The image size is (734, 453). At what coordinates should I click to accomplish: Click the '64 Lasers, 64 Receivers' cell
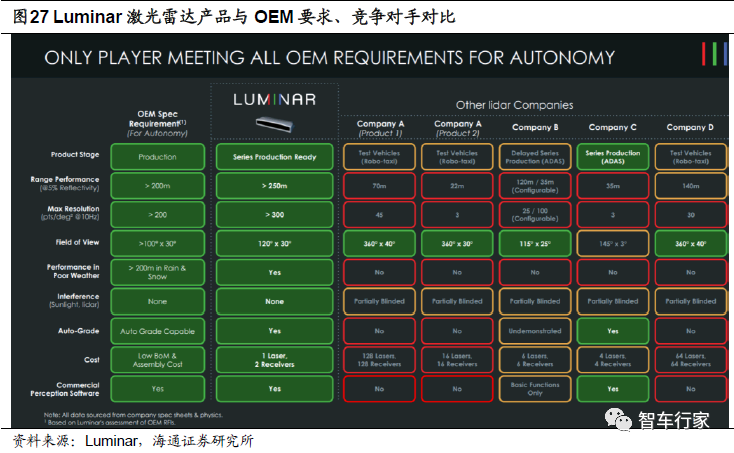[x=691, y=360]
